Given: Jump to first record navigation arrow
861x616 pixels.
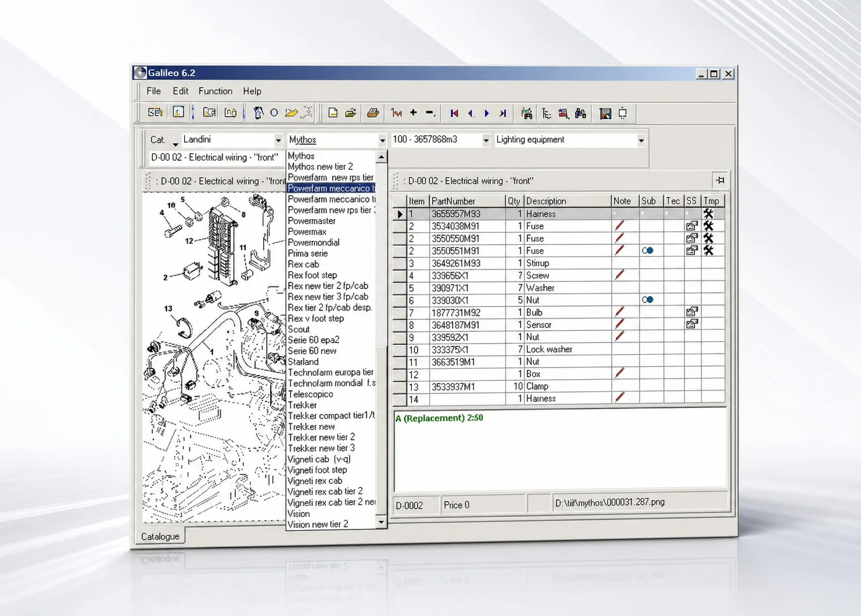Looking at the screenshot, I should click(454, 113).
